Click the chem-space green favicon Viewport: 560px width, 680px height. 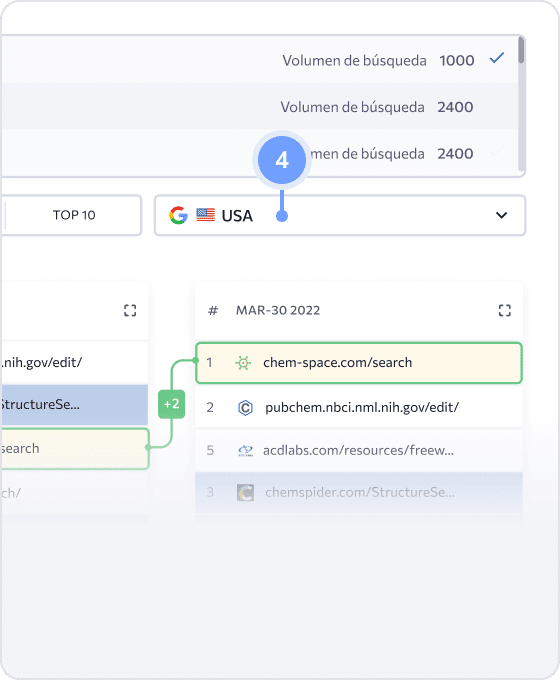pyautogui.click(x=243, y=363)
